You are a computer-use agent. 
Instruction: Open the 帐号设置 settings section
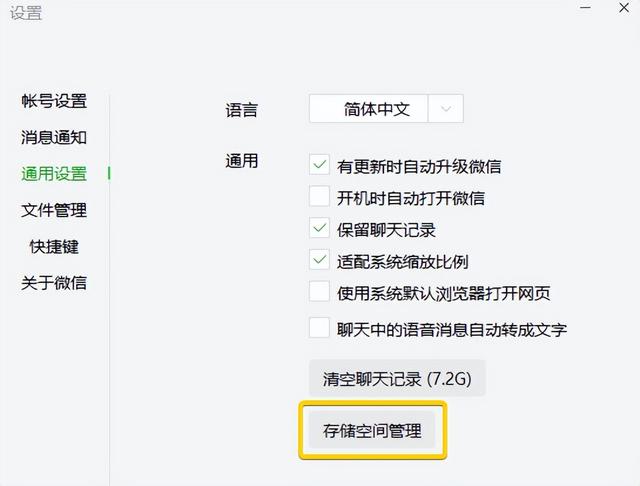[x=54, y=101]
